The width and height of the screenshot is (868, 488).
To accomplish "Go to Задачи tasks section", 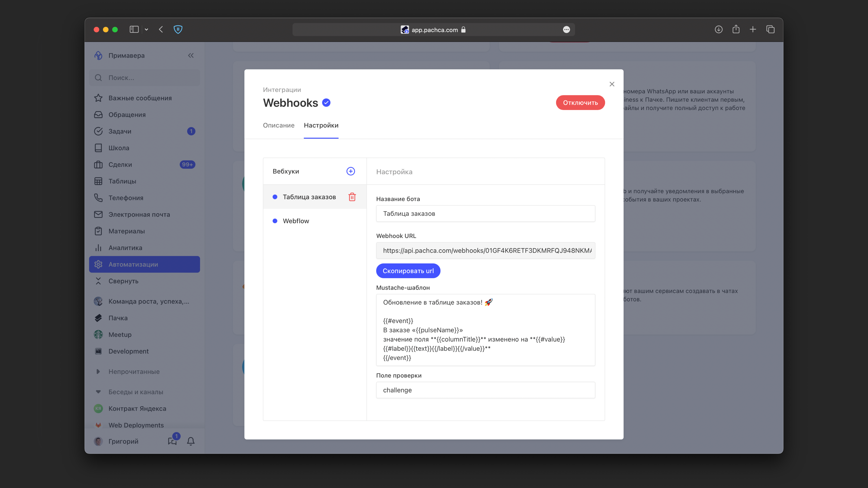I will click(x=144, y=131).
